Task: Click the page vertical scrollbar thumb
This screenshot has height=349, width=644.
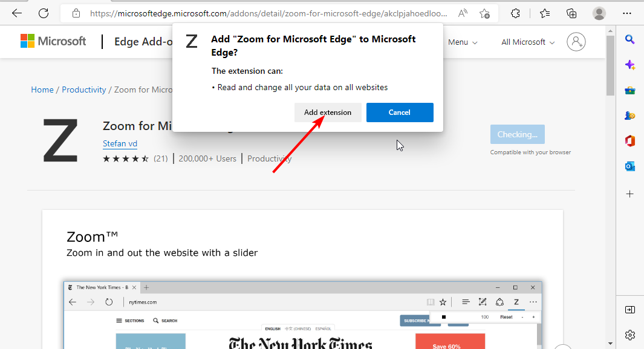Action: [610, 66]
